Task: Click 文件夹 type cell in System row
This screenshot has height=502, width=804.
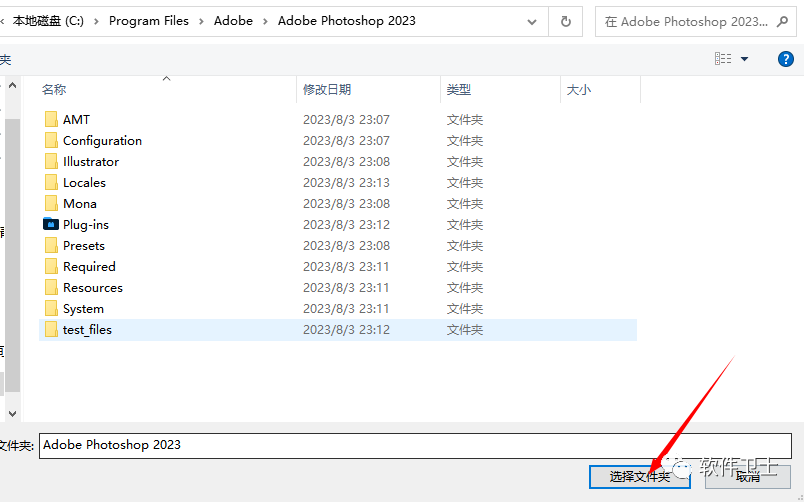Action: [x=465, y=309]
